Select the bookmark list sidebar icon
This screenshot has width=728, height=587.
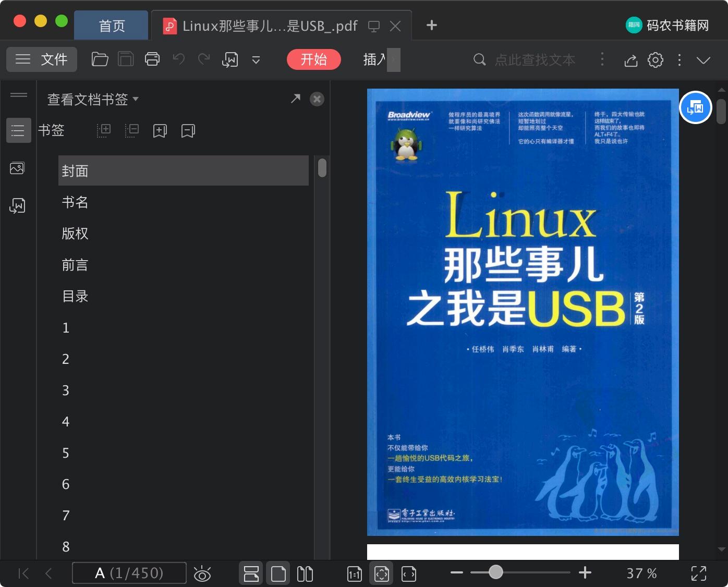(18, 130)
